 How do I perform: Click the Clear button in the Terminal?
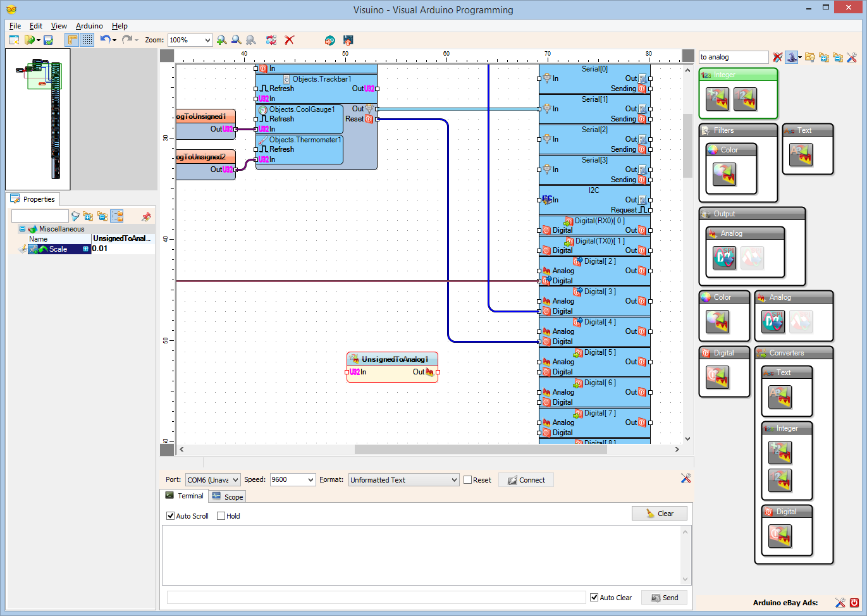coord(660,513)
